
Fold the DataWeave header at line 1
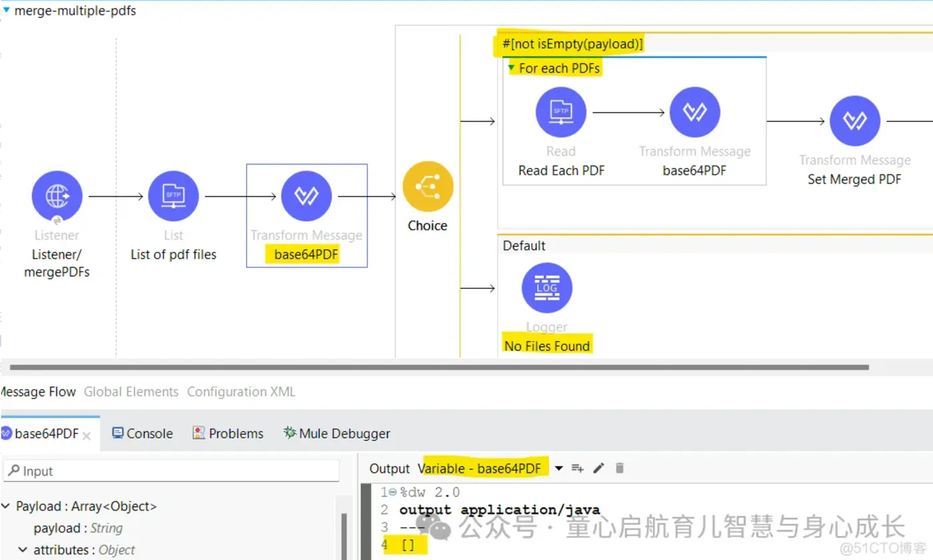(x=392, y=493)
